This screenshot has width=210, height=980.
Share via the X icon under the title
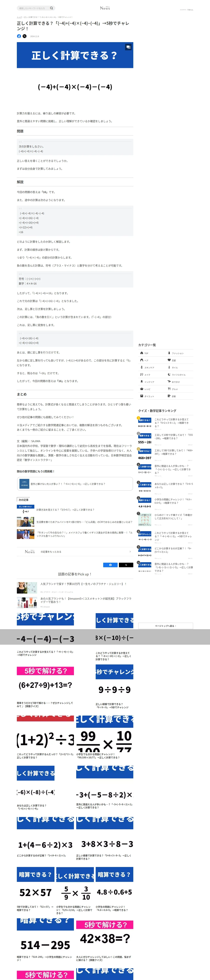pos(24,36)
